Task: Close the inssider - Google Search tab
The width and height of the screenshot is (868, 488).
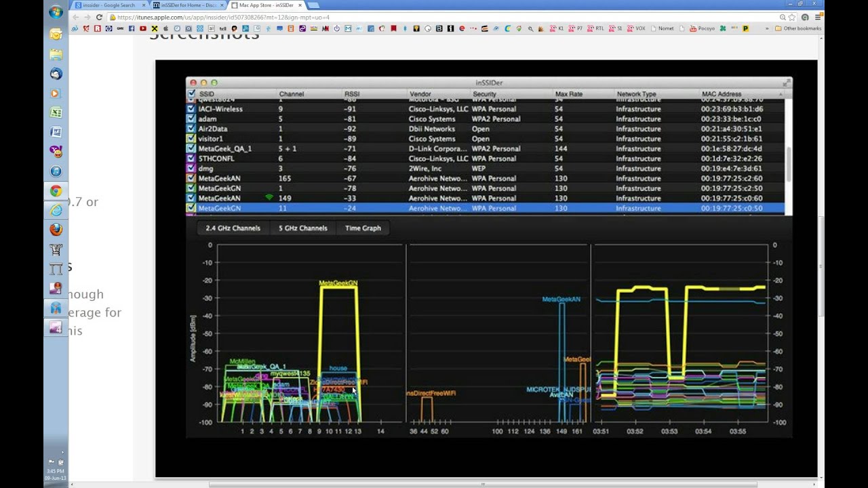Action: [x=144, y=5]
